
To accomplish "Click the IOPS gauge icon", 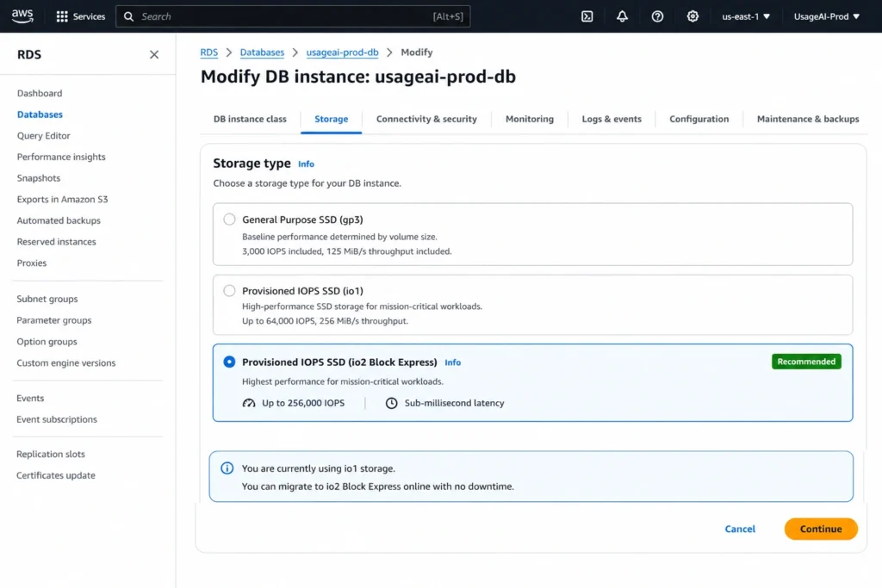I will [x=249, y=403].
